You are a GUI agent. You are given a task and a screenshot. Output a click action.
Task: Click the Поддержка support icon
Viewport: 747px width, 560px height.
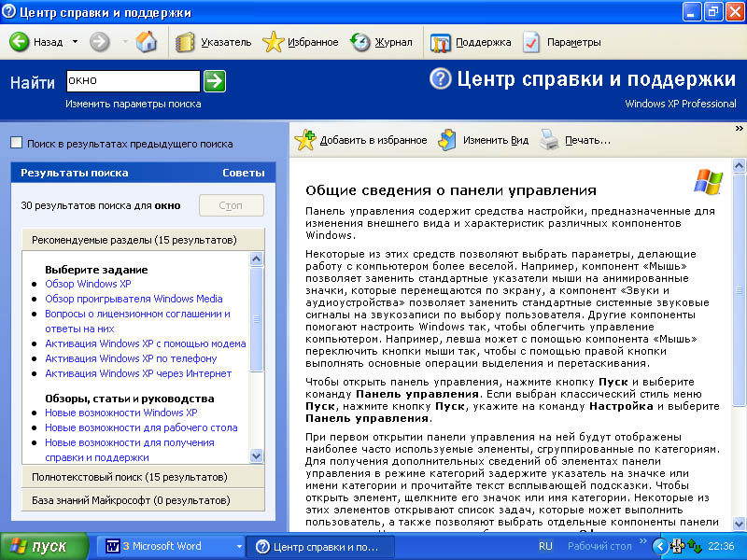pyautogui.click(x=440, y=42)
